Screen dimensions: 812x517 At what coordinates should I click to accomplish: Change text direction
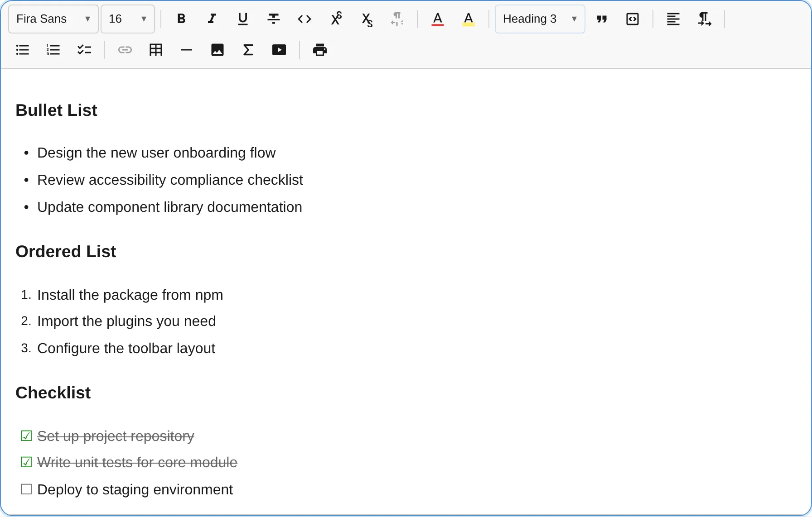[x=704, y=19]
